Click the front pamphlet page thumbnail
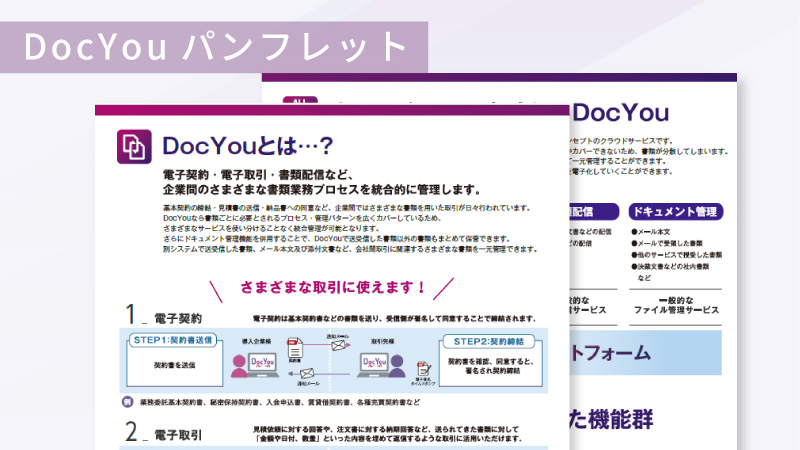 pos(332,278)
